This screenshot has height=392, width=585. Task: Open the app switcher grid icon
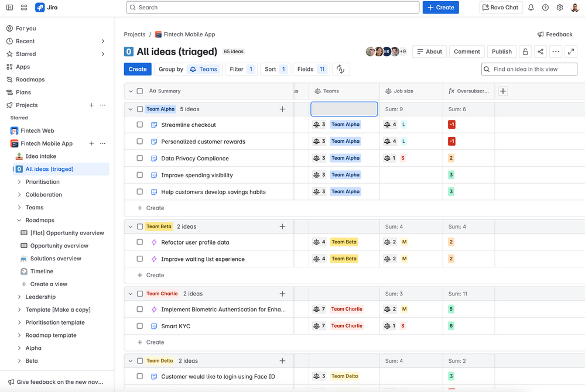point(24,8)
